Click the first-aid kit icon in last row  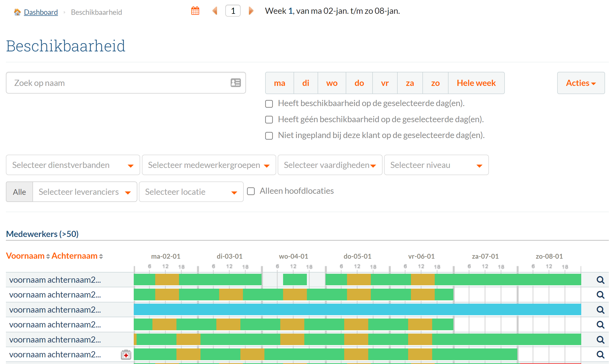(x=126, y=355)
